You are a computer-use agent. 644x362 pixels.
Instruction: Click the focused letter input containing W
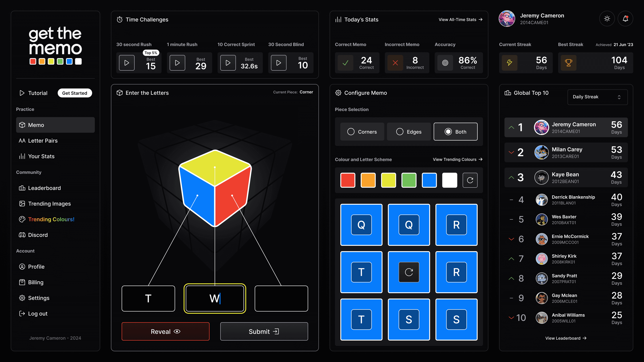(215, 299)
